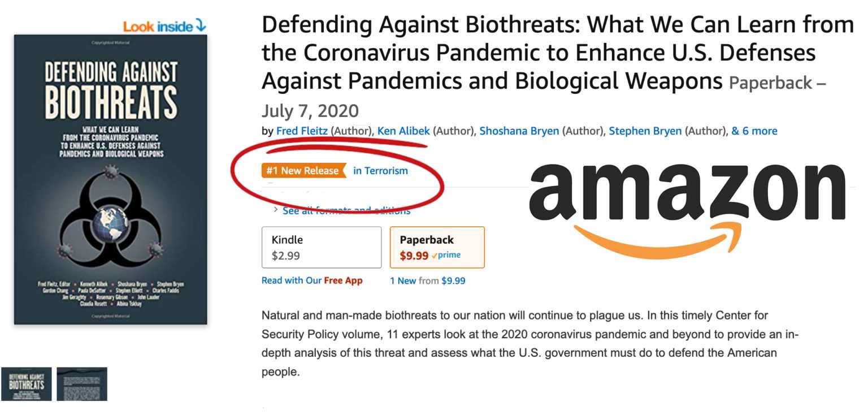Viewport: 868px width, 419px height.
Task: Select the Paperback edition priced $9.99
Action: click(x=437, y=247)
